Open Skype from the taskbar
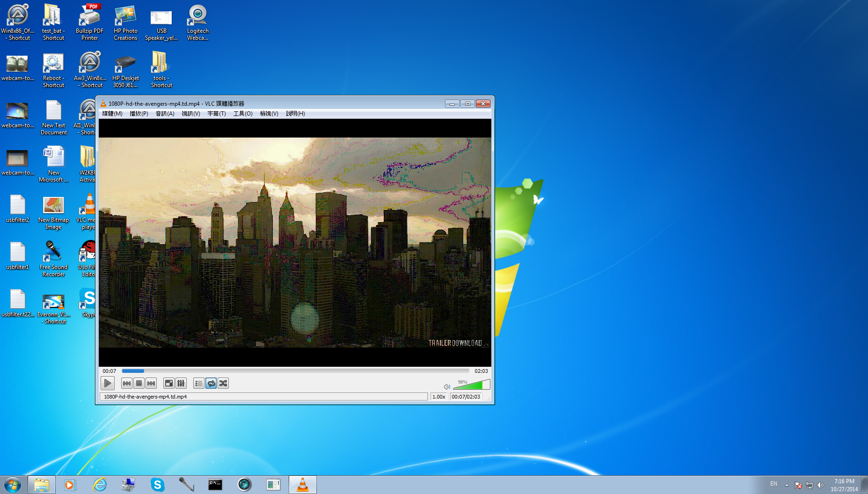 (157, 485)
